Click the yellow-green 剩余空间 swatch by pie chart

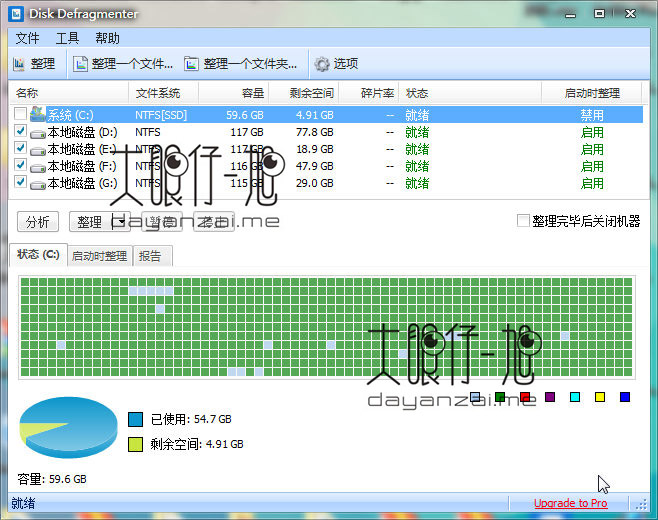point(136,444)
